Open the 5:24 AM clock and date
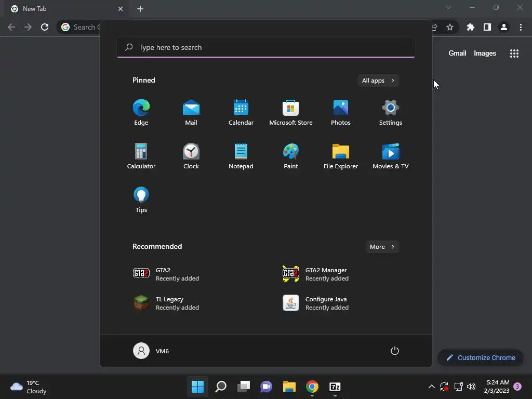This screenshot has width=532, height=399. [x=497, y=387]
